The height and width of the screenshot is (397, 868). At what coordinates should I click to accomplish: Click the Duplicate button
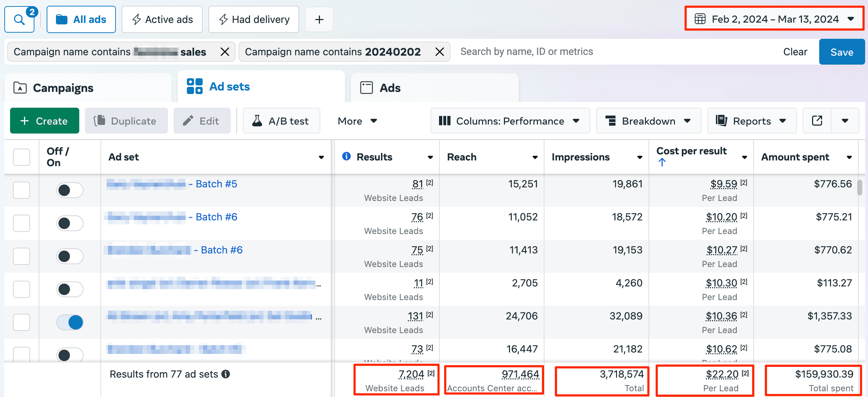point(126,121)
